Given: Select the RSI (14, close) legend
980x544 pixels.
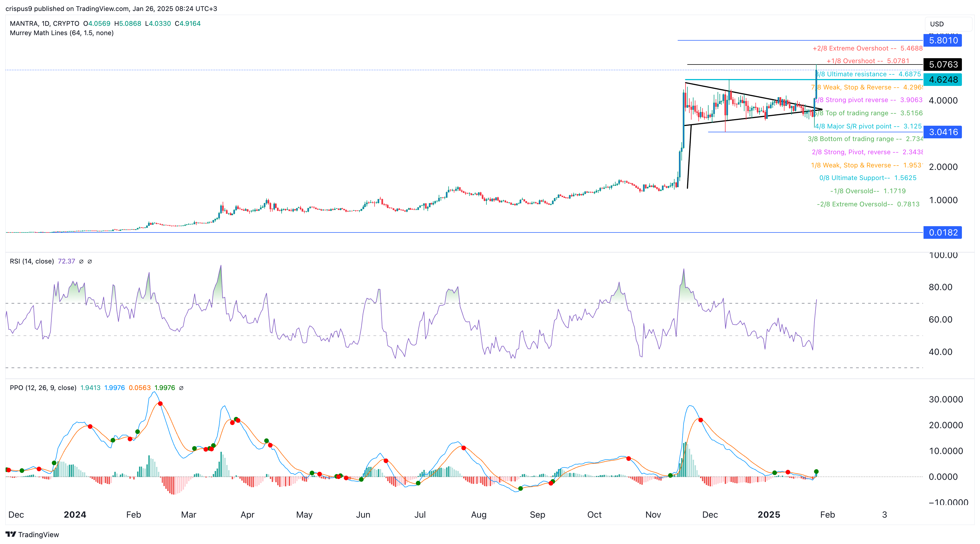Looking at the screenshot, I should [32, 261].
